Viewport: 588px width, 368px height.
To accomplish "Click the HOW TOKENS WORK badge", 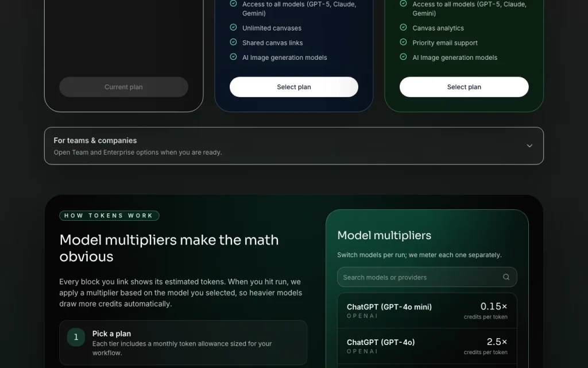I will pyautogui.click(x=109, y=216).
